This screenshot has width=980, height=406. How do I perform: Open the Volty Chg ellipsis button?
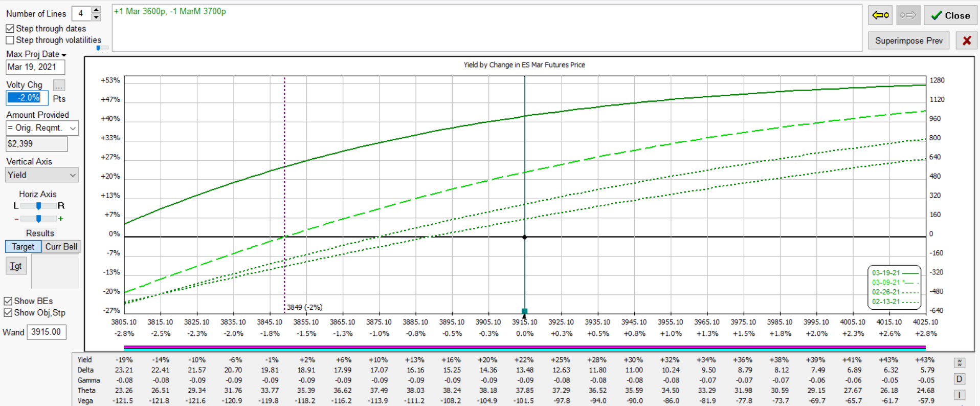coord(59,86)
